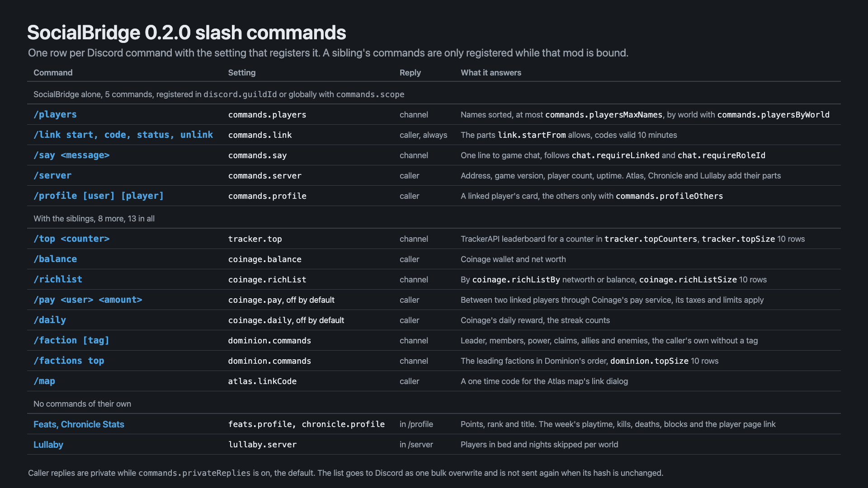Click the /map command link
The width and height of the screenshot is (868, 488).
(44, 381)
